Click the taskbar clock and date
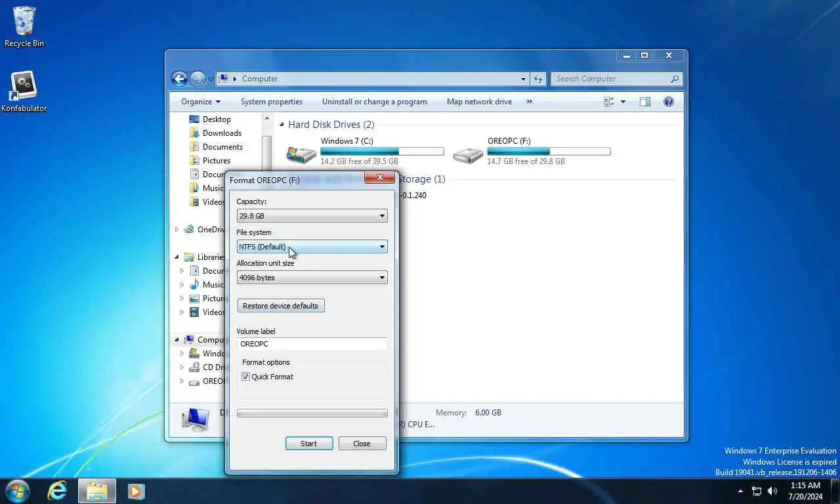The width and height of the screenshot is (840, 504). click(x=804, y=491)
